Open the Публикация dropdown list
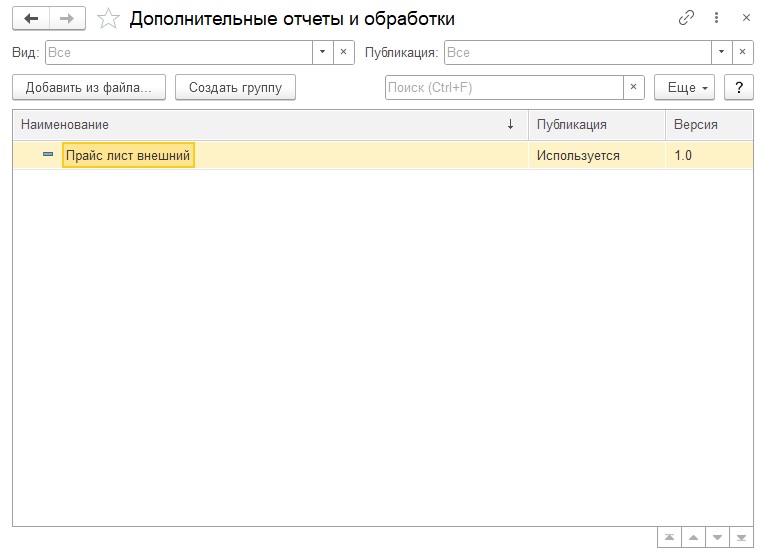The height and width of the screenshot is (560, 773). point(721,52)
